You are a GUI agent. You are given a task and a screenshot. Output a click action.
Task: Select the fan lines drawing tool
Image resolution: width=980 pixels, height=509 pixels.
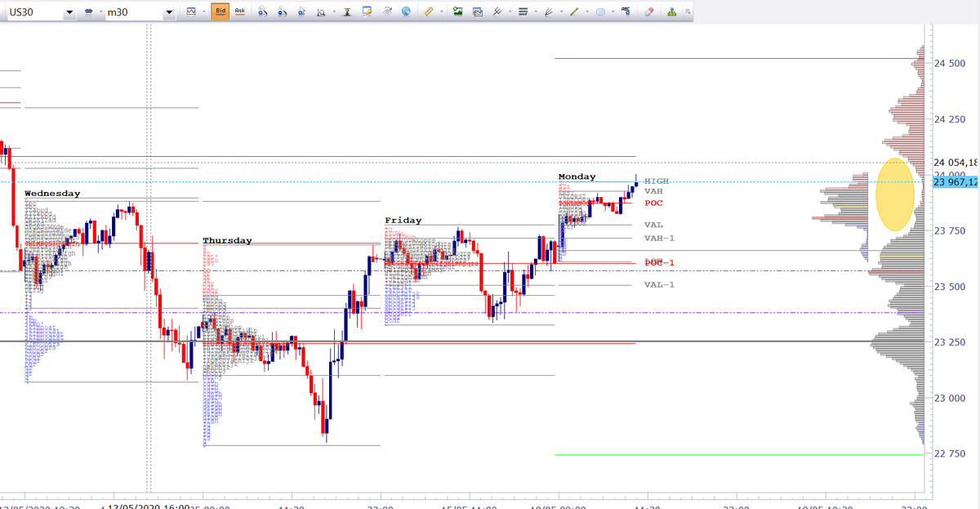pos(549,12)
